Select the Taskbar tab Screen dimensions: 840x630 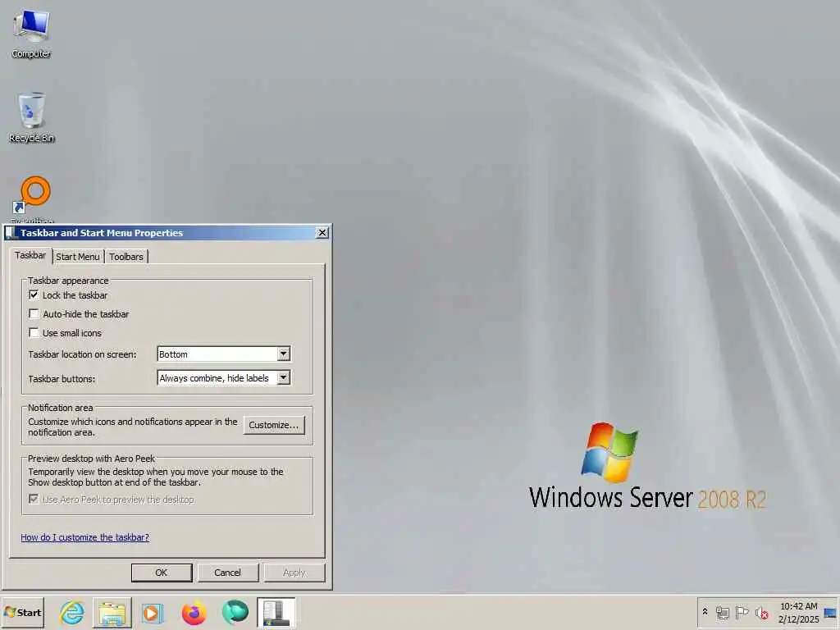[x=30, y=256]
